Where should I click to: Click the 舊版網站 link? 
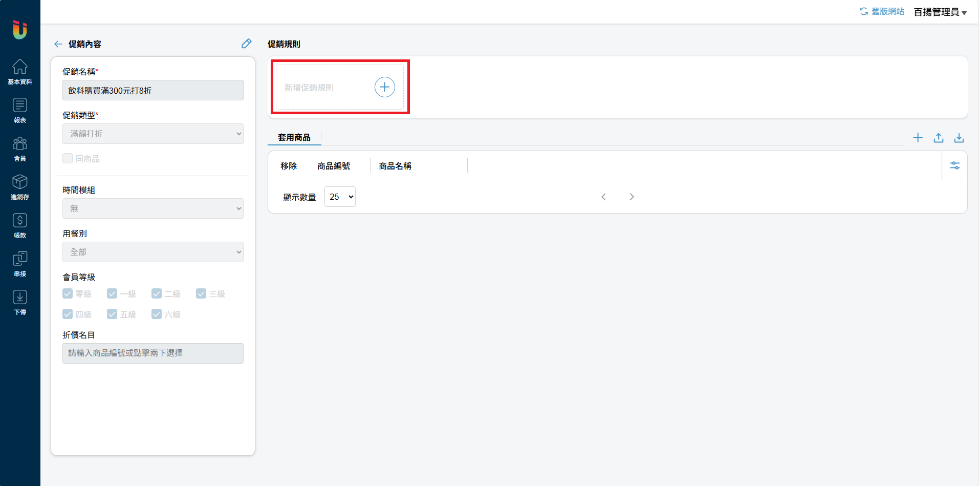click(x=882, y=11)
